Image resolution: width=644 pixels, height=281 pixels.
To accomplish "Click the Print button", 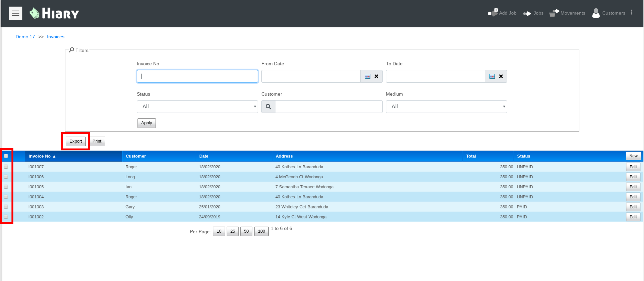I will pos(97,141).
